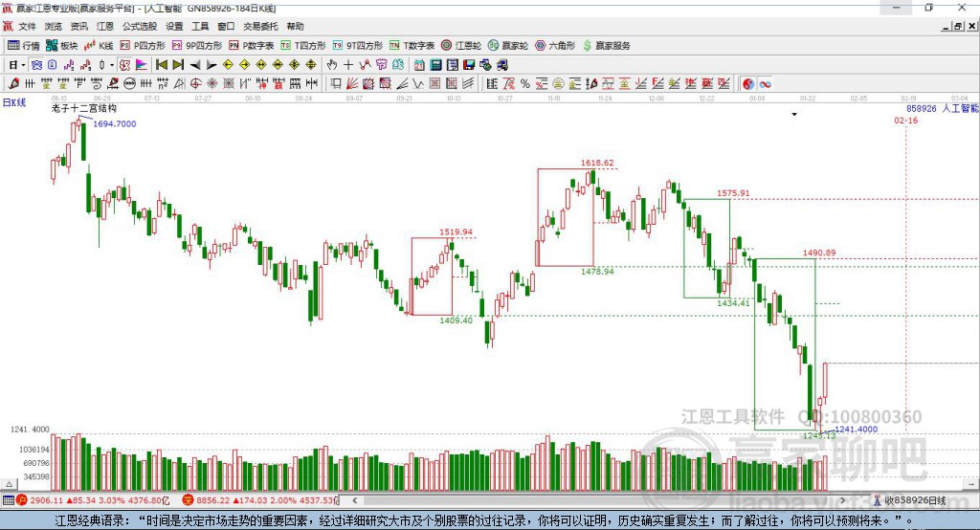Open the 9P四方形 tool
Viewport: 980px width, 530px height.
click(197, 46)
